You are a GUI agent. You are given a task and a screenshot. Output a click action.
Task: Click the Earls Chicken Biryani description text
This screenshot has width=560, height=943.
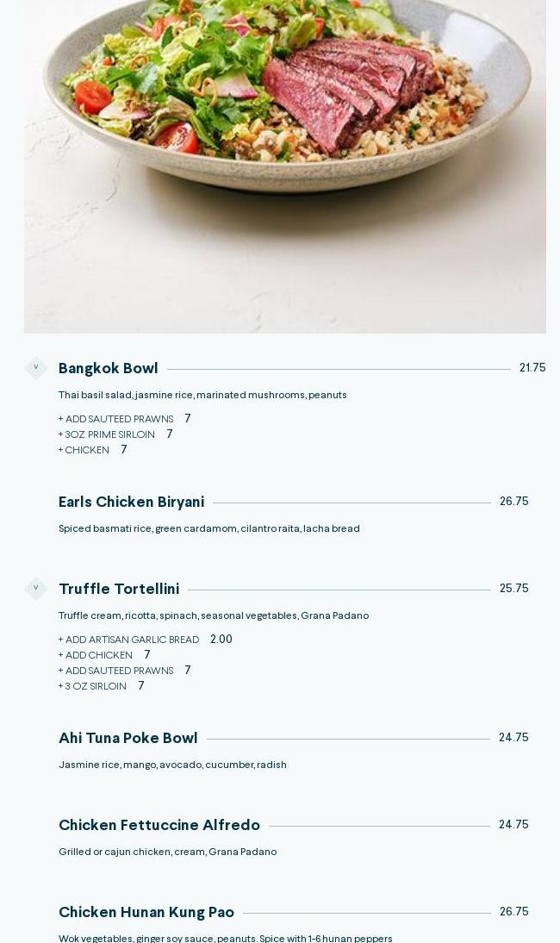click(x=209, y=529)
